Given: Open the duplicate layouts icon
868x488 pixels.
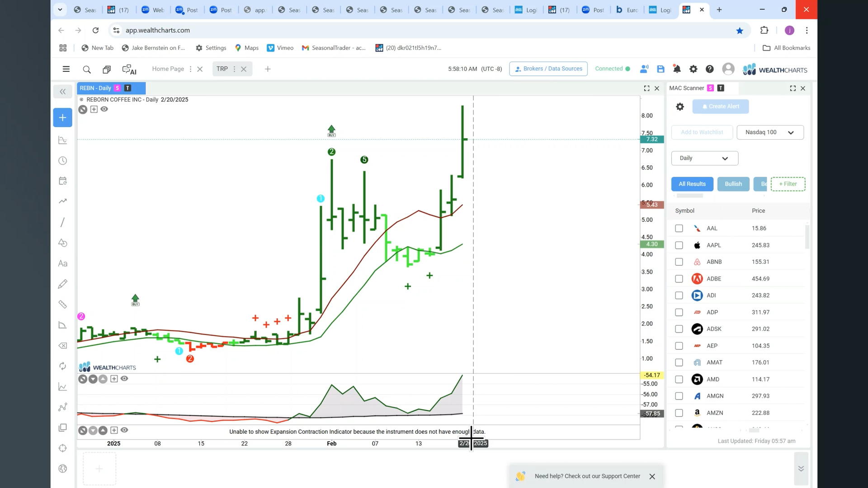Looking at the screenshot, I should pyautogui.click(x=107, y=69).
